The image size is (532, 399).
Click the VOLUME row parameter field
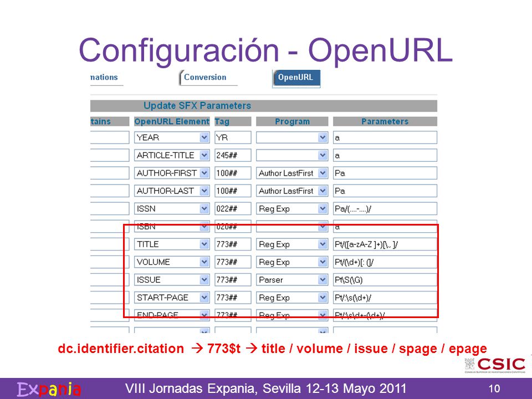[x=385, y=262]
